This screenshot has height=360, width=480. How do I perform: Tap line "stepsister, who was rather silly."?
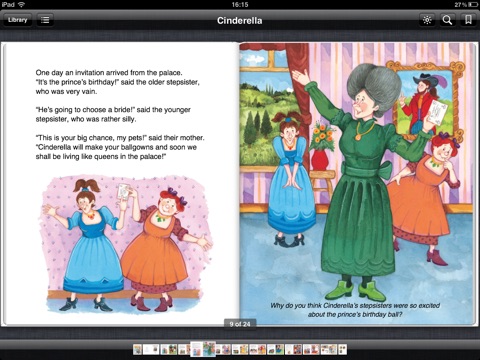click(86, 119)
